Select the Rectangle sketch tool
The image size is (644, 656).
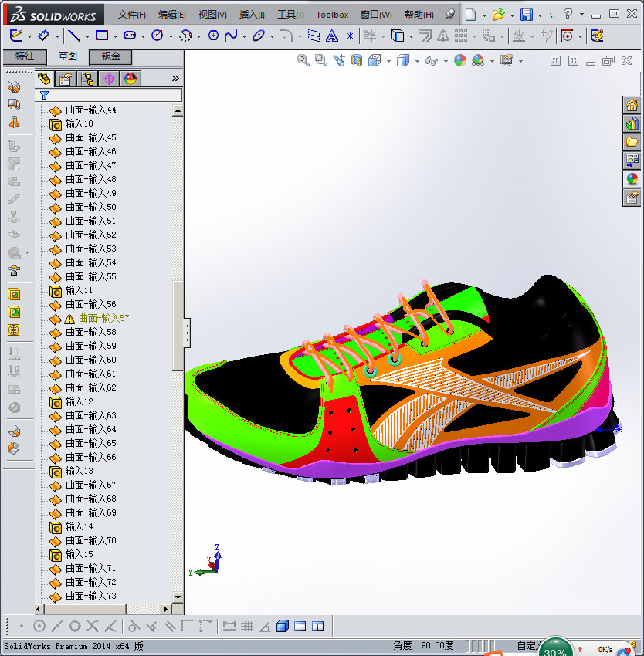[x=101, y=36]
